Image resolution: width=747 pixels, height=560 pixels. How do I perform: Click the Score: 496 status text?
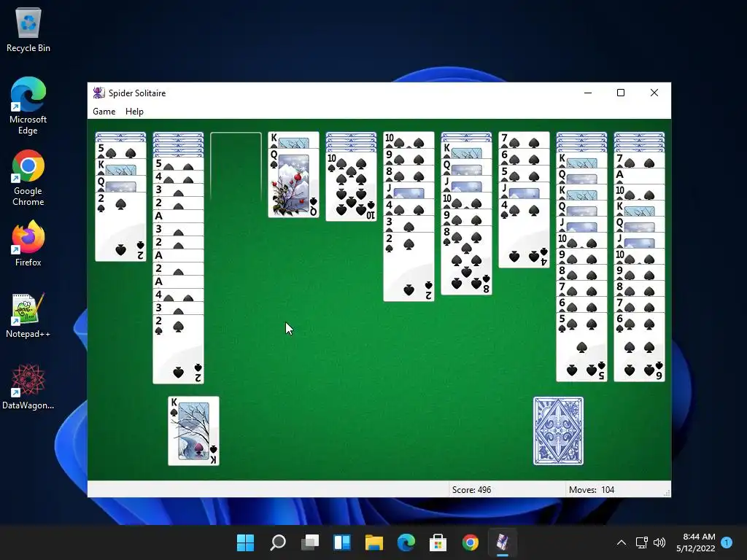click(x=472, y=489)
